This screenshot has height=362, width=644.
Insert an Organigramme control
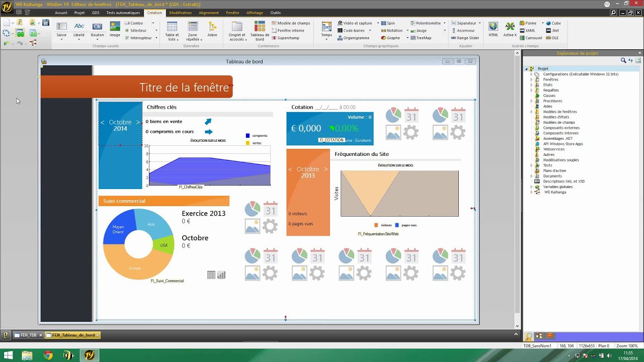coord(353,38)
